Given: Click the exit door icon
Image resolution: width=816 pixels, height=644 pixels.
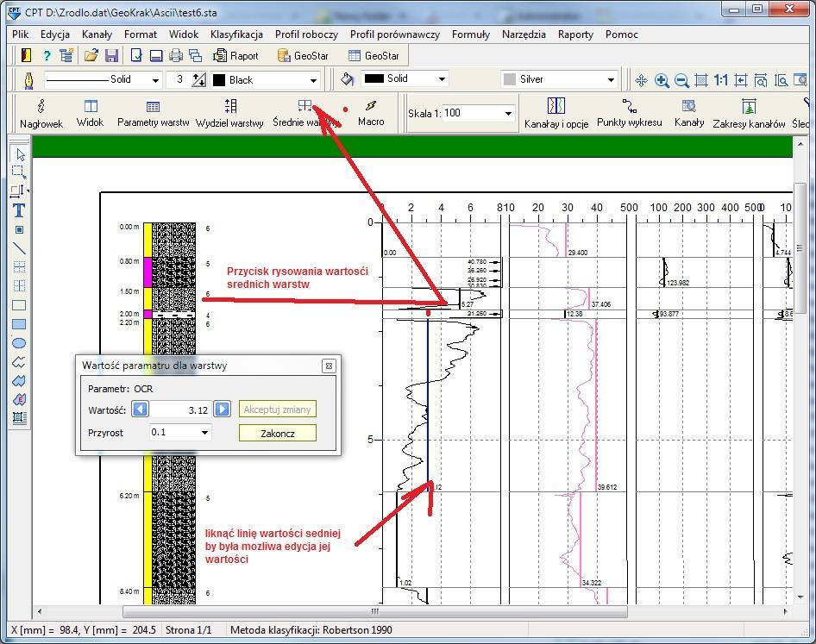Looking at the screenshot, I should 26,55.
